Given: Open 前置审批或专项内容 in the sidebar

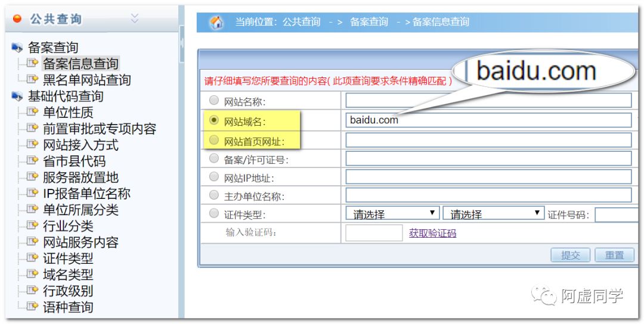Looking at the screenshot, I should point(100,129).
